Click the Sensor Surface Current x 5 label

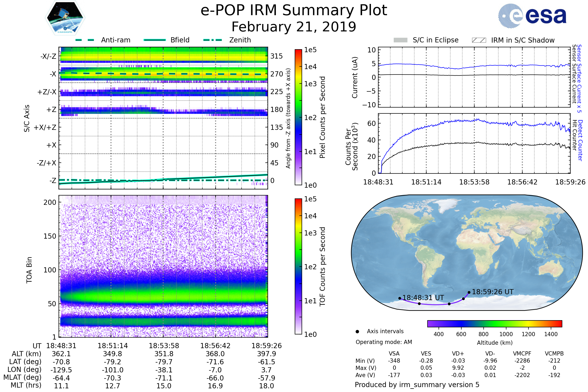click(x=579, y=78)
